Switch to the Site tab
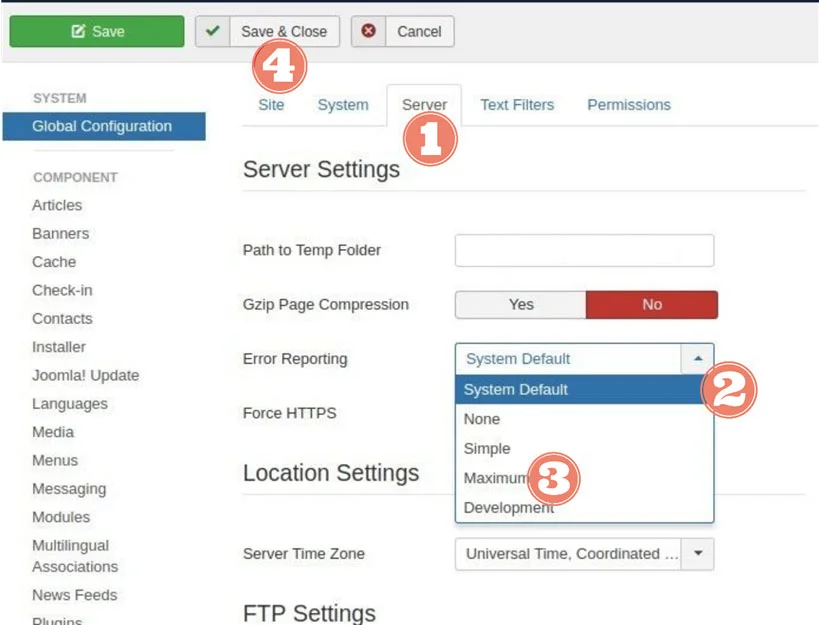Image resolution: width=819 pixels, height=625 pixels. click(x=271, y=104)
